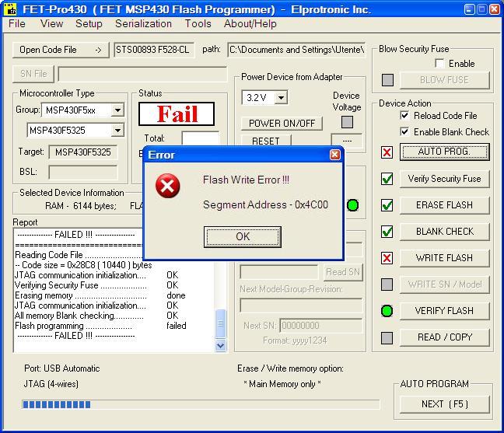Click ERASE FLASH button
This screenshot has height=433, width=504.
click(x=445, y=205)
